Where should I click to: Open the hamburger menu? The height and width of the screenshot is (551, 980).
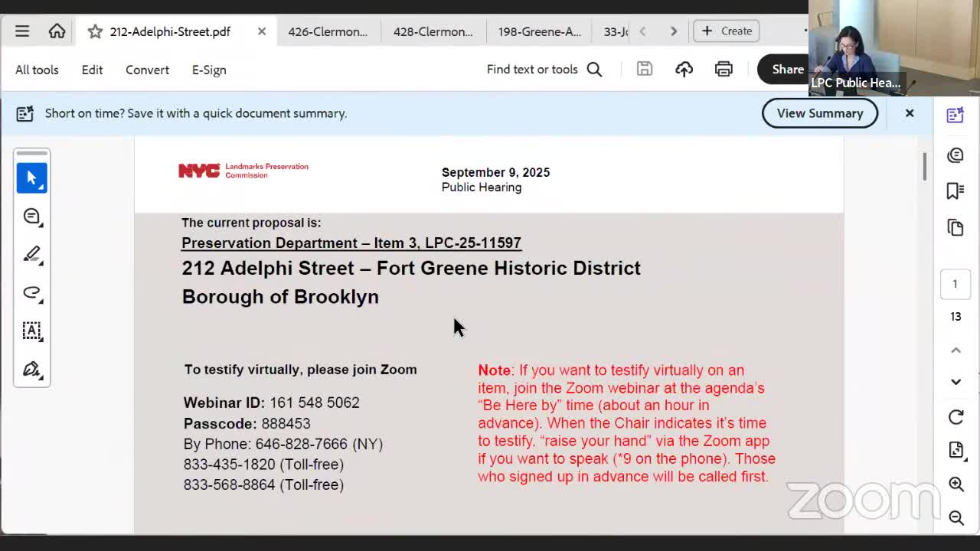(x=22, y=31)
